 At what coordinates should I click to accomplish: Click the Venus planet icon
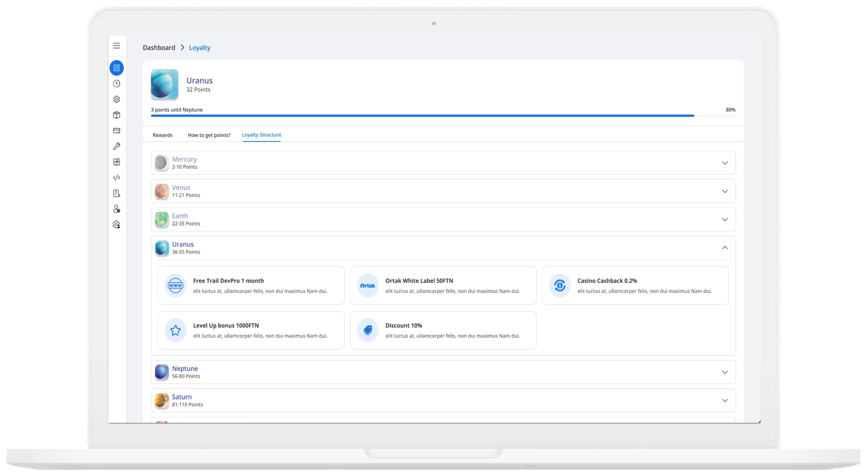161,191
